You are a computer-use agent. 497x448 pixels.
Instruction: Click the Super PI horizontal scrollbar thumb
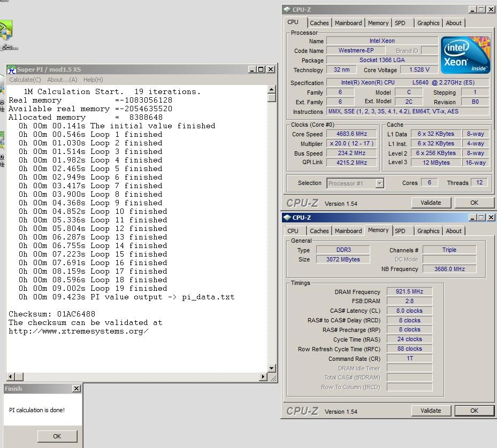pos(19,377)
